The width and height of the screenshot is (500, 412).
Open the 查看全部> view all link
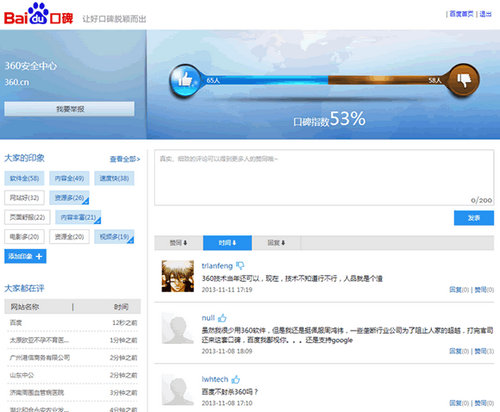pyautogui.click(x=125, y=159)
